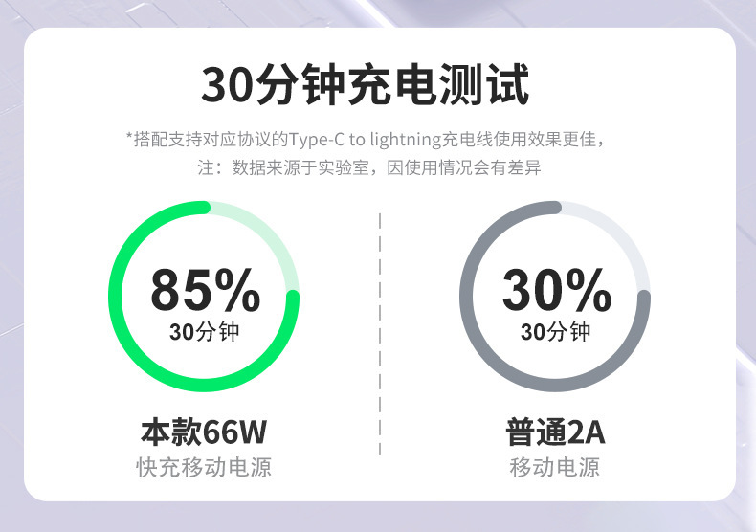Image resolution: width=756 pixels, height=532 pixels.
Task: Click "30分钟" under the 30% figure
Action: (x=555, y=332)
